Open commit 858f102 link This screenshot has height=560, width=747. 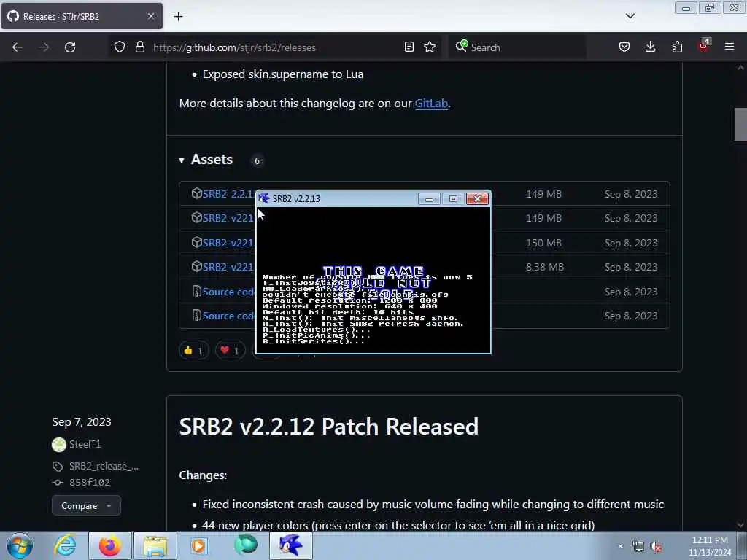[x=90, y=483]
